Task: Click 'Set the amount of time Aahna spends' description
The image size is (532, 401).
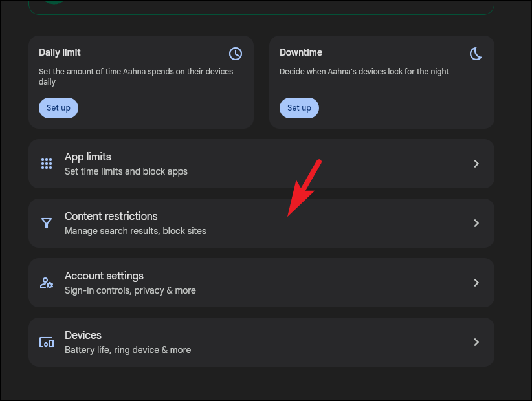Action: click(x=136, y=76)
